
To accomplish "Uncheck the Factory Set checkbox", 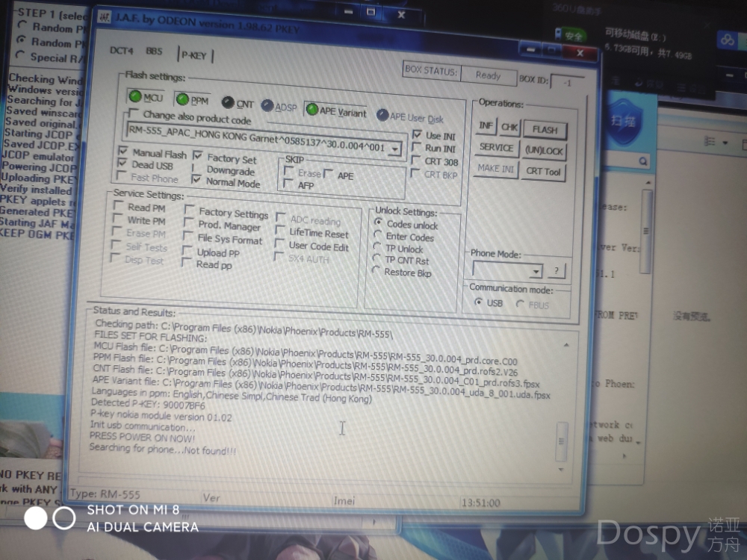I will pos(198,156).
